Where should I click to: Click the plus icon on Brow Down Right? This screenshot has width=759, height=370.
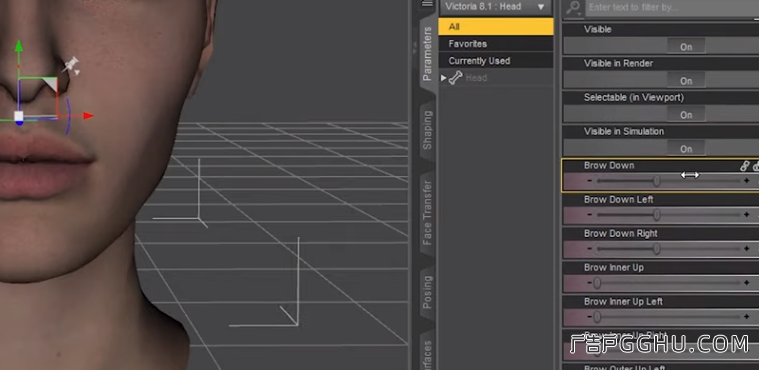click(x=746, y=248)
